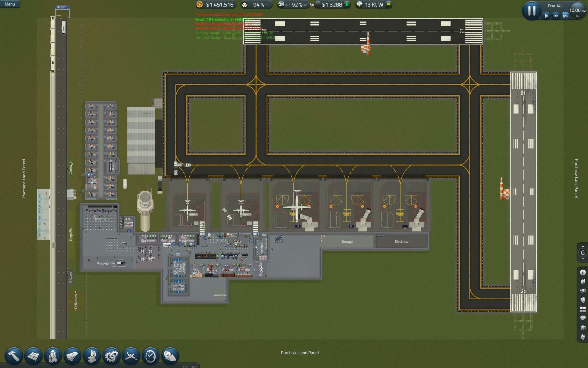
Task: Select the construction hammer build tool
Action: 14,355
